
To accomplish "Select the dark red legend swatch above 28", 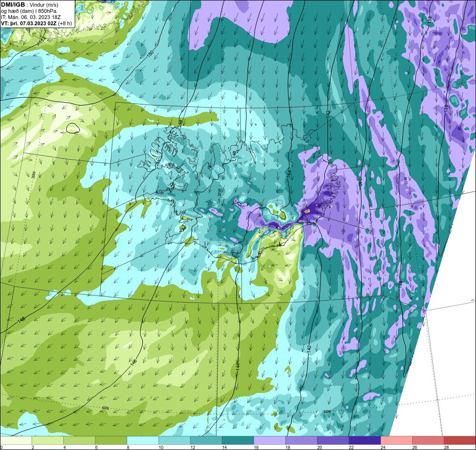I will coord(460,440).
